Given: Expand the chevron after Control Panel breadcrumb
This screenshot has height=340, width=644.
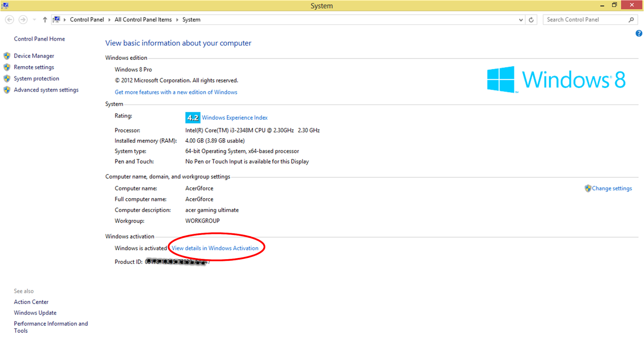Looking at the screenshot, I should (x=109, y=19).
